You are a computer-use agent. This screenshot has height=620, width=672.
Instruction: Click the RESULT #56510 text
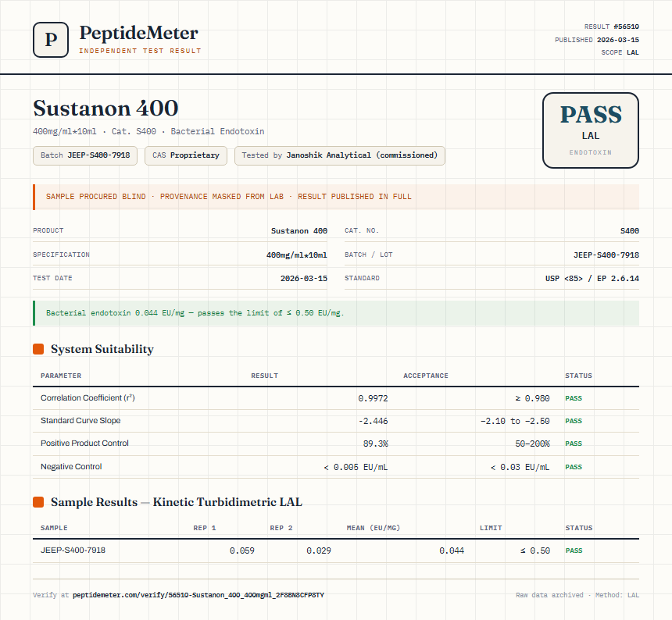(611, 27)
